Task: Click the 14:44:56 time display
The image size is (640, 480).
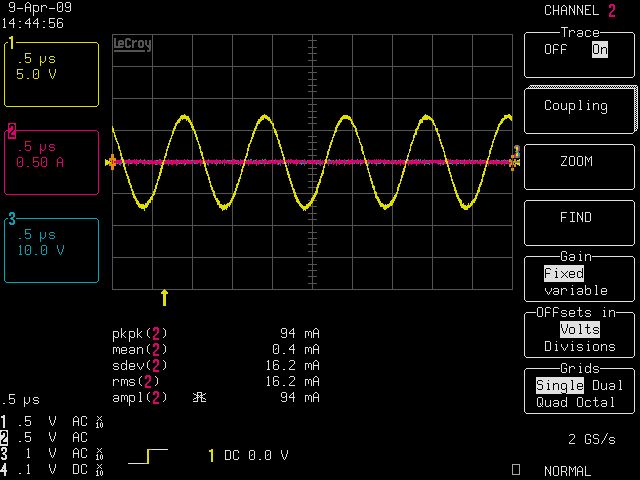Action: pyautogui.click(x=32, y=23)
